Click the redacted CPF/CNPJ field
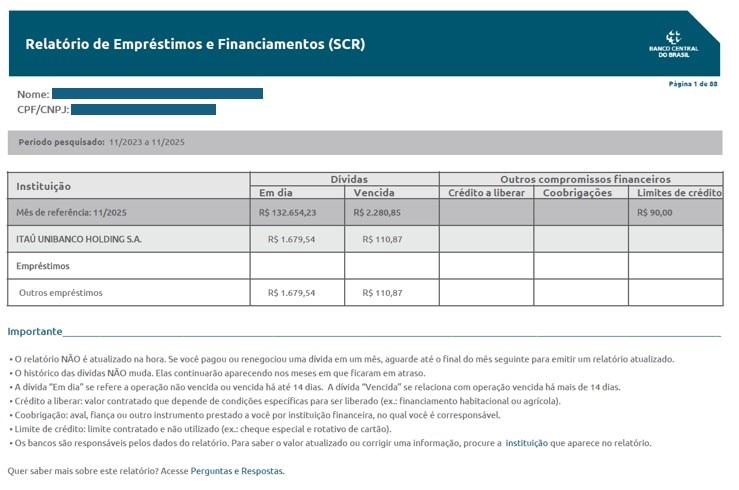This screenshot has height=490, width=739. click(x=143, y=109)
